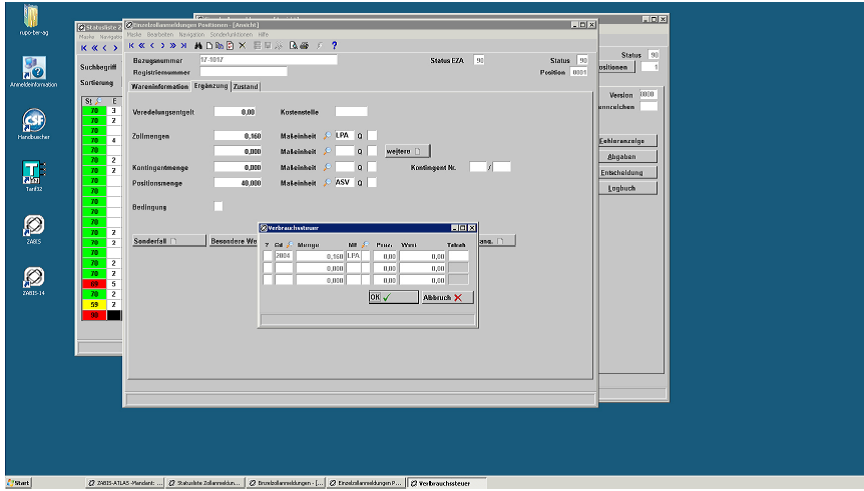Open the Tarif32 desktop icon
This screenshot has width=864, height=491.
point(33,172)
